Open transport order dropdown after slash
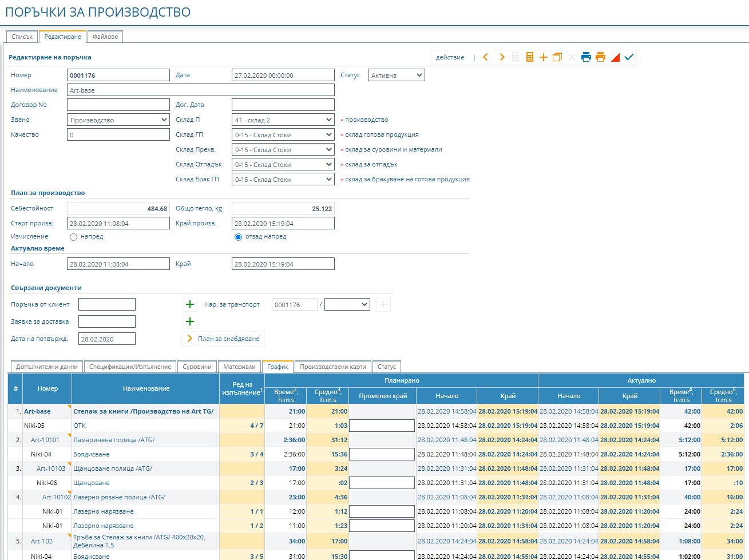This screenshot has height=560, width=749. click(x=347, y=304)
